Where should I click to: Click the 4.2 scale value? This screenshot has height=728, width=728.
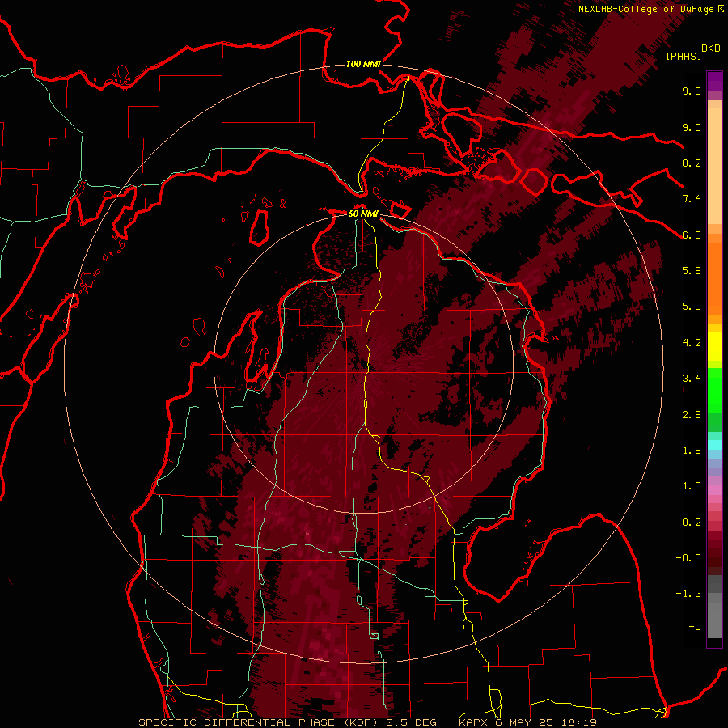(x=692, y=343)
